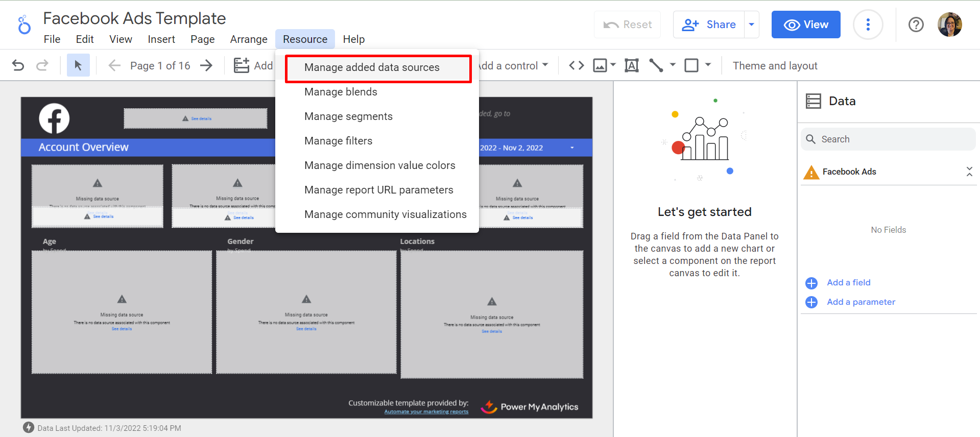Open the line tool dropdown arrow
The image size is (980, 437).
[673, 65]
